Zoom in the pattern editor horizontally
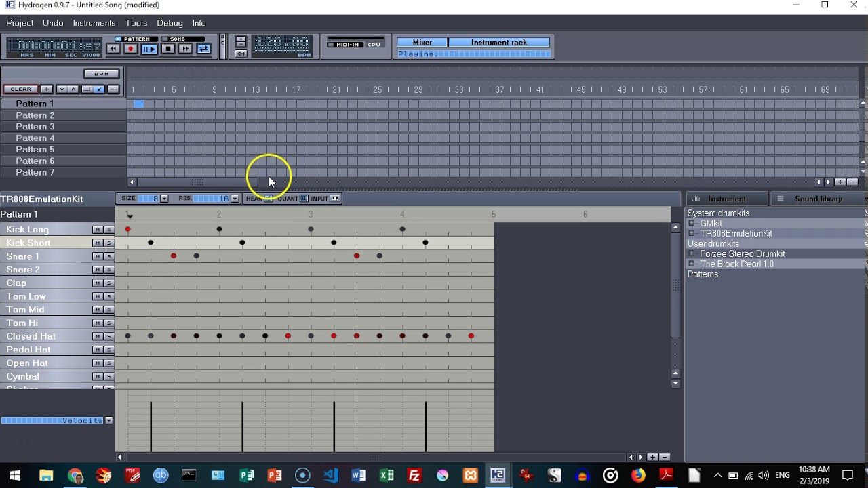 tap(652, 457)
